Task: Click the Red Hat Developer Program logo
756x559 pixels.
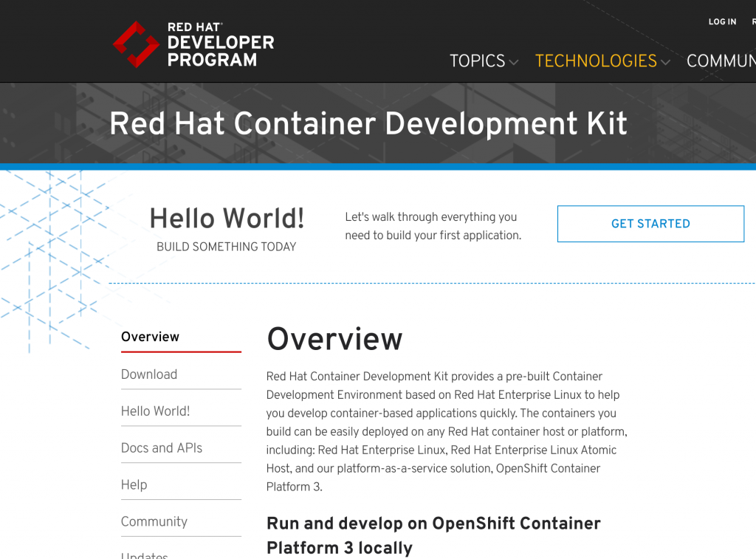Action: tap(193, 44)
